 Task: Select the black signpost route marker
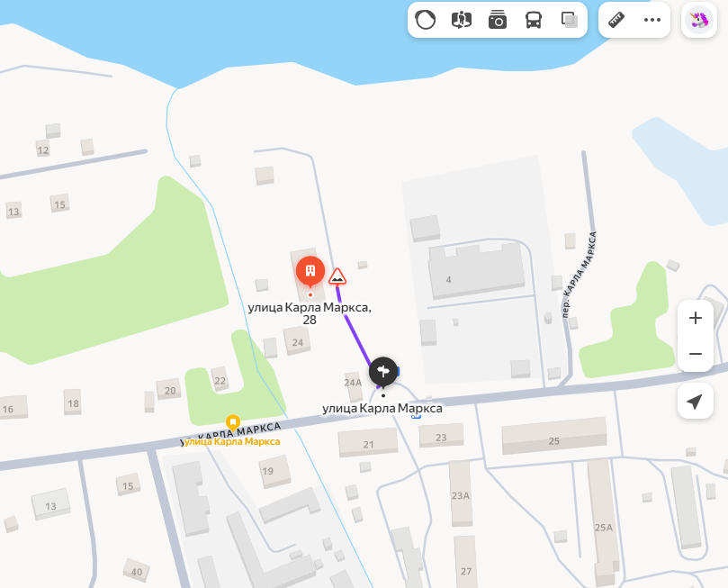click(x=383, y=372)
